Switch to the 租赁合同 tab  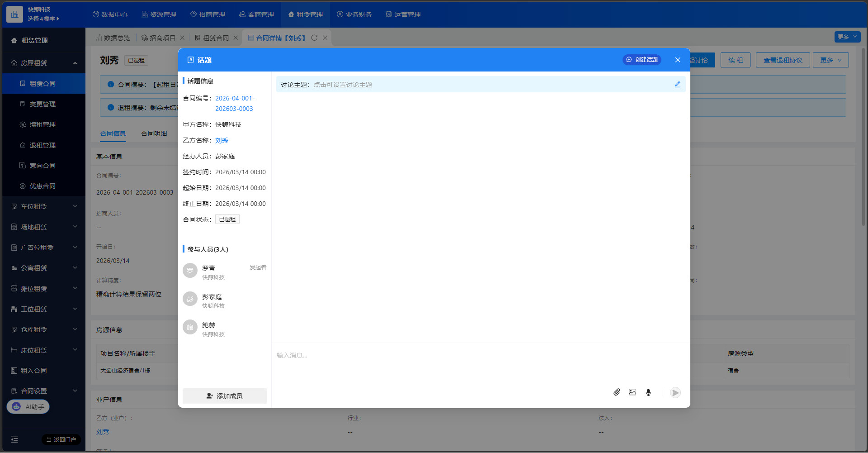pos(216,38)
